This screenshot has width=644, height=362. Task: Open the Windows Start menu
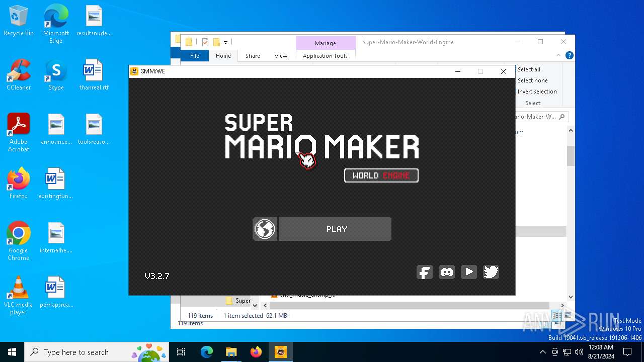pos(12,352)
